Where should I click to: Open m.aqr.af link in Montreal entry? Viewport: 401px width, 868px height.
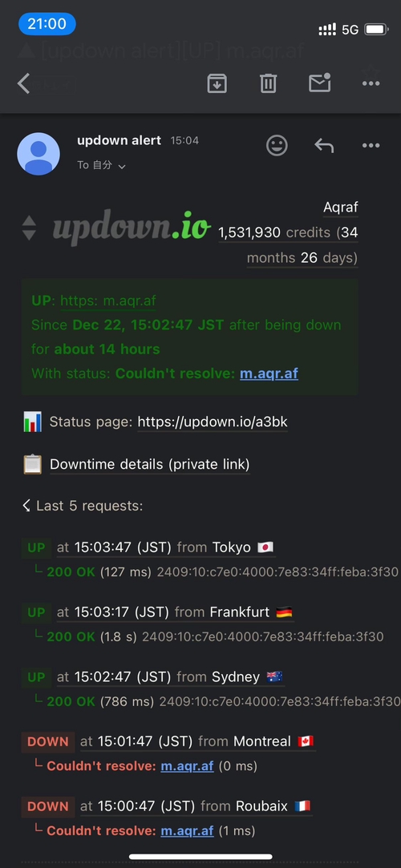point(187,767)
